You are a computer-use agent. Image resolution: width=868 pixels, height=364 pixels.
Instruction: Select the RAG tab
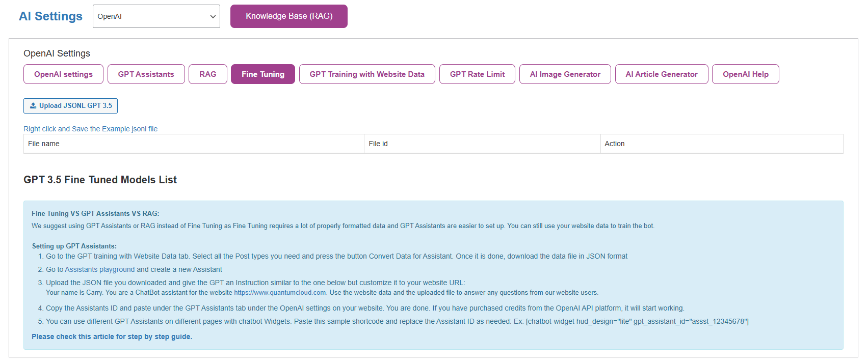pyautogui.click(x=207, y=74)
